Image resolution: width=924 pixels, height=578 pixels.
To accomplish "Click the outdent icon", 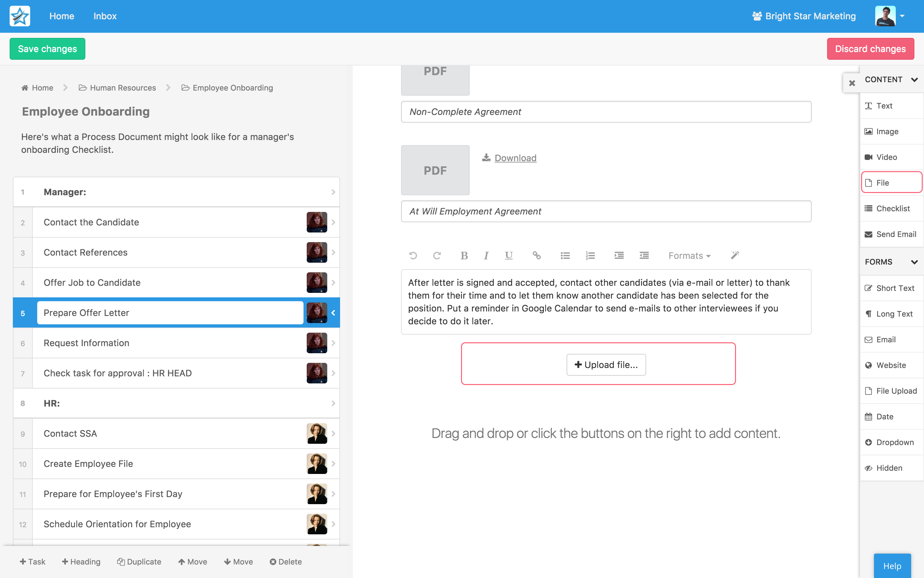I will pyautogui.click(x=644, y=255).
